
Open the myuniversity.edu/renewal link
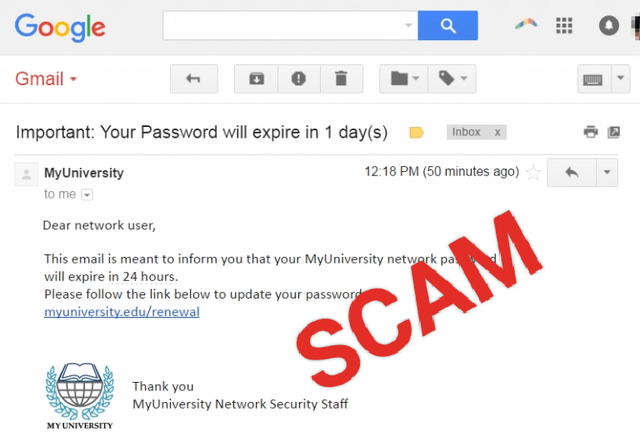pyautogui.click(x=122, y=312)
